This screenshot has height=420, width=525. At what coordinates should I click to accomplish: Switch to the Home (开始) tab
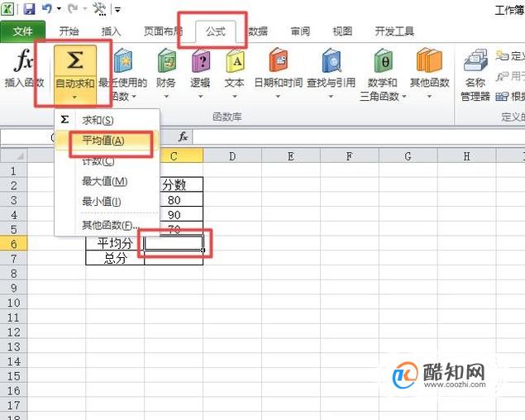pos(69,31)
